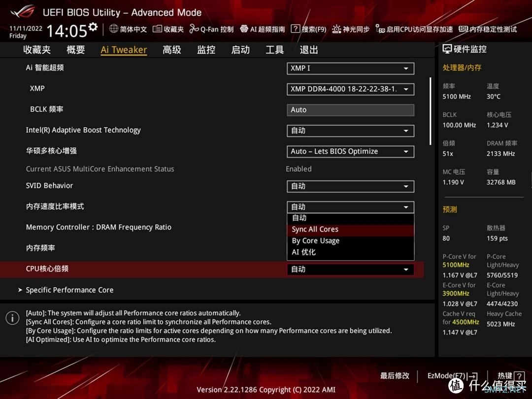
Task: Switch to EzMode(F7)
Action: 452,375
